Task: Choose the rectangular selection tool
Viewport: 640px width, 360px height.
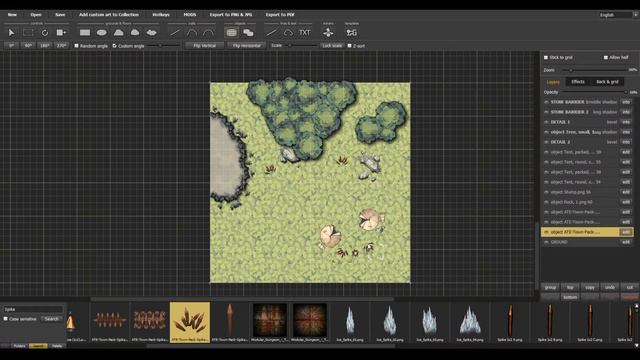Action: pos(28,33)
